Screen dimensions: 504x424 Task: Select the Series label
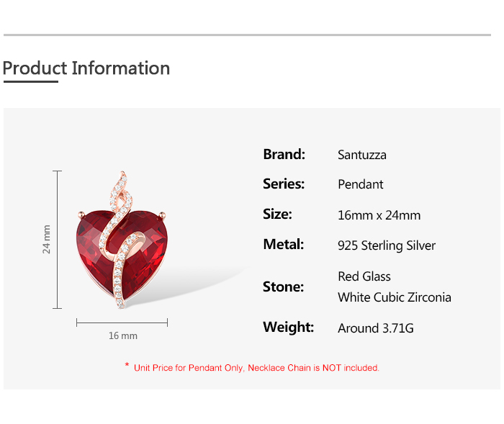click(284, 184)
